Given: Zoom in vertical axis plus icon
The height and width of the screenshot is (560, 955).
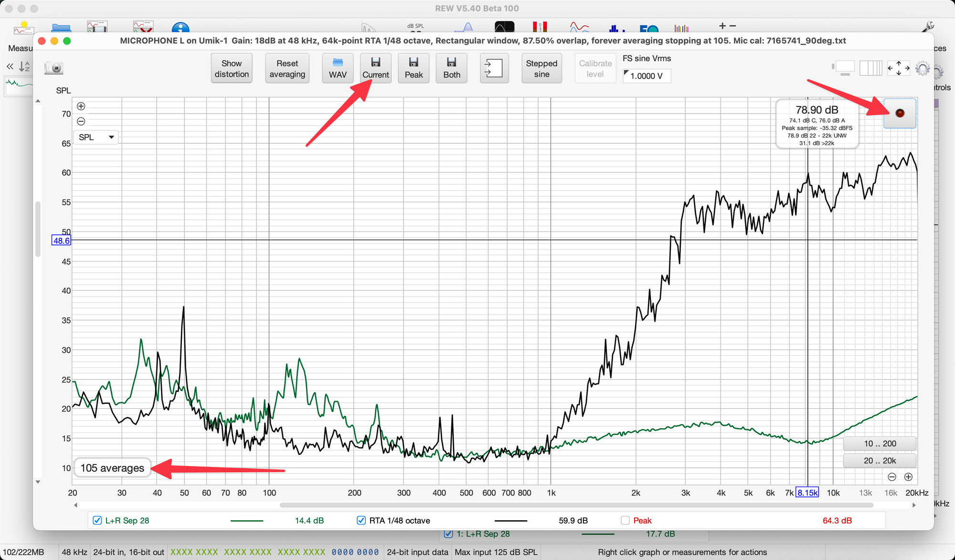Looking at the screenshot, I should coord(81,106).
